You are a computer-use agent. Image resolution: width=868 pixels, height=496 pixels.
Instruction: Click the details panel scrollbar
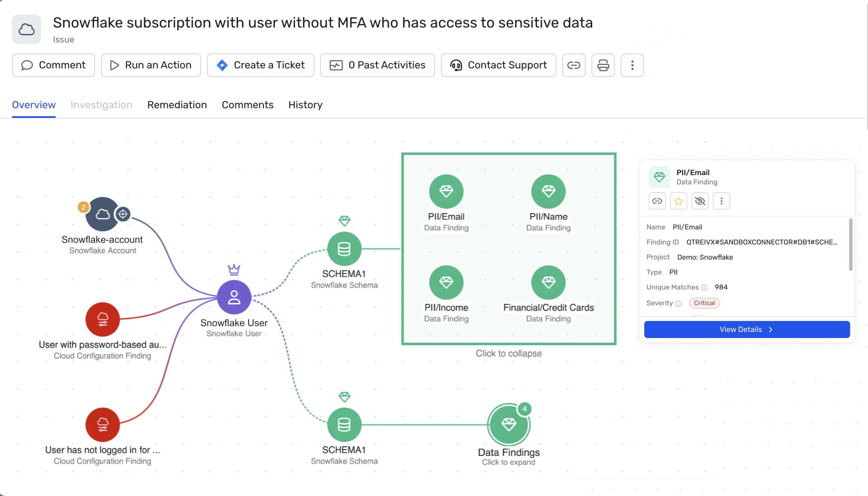[851, 245]
